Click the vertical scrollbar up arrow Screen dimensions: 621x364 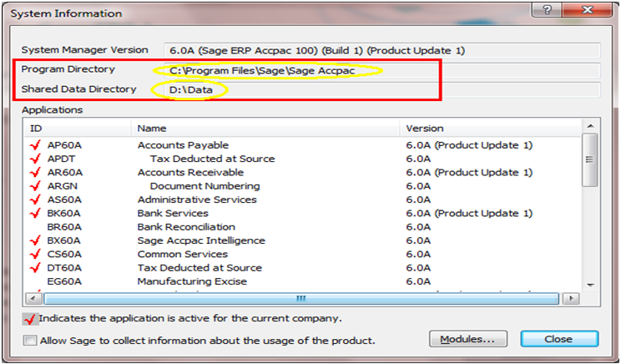(x=590, y=126)
